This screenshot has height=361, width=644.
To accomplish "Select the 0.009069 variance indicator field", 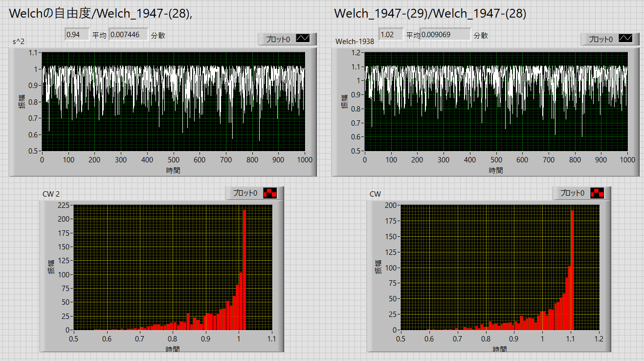I will click(444, 34).
